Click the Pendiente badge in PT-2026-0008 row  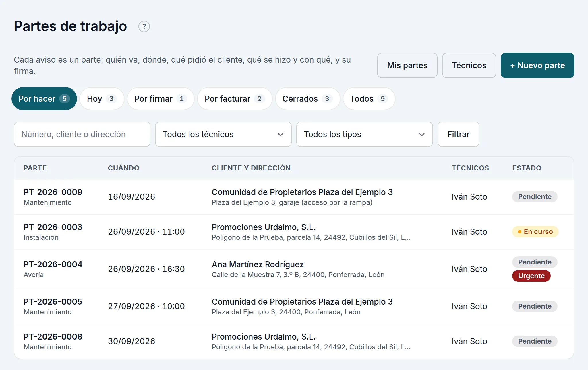tap(535, 341)
